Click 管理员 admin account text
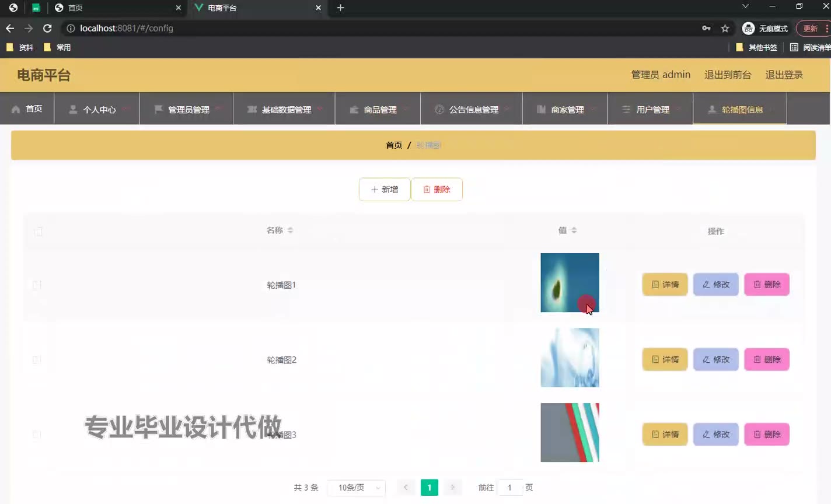 [x=661, y=75]
